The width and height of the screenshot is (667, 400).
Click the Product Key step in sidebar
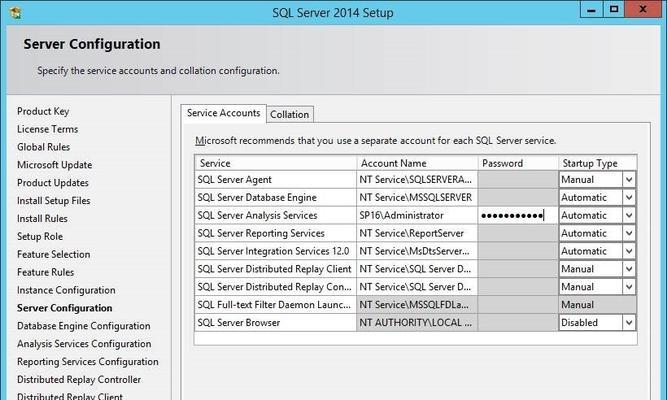pyautogui.click(x=43, y=111)
